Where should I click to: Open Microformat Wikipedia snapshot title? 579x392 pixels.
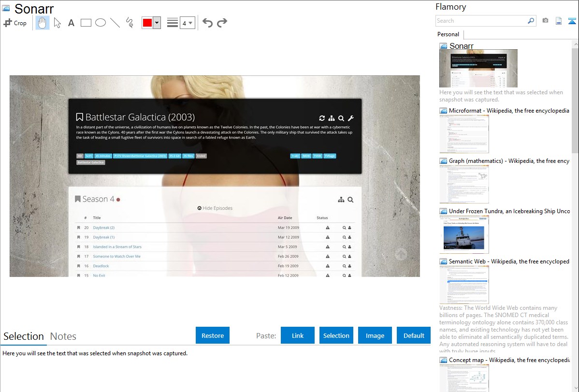[509, 111]
